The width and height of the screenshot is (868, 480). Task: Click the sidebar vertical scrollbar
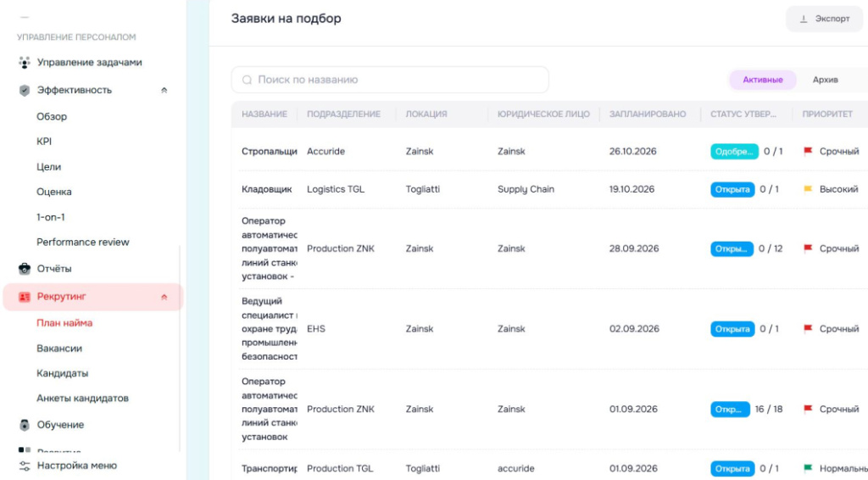(x=179, y=349)
